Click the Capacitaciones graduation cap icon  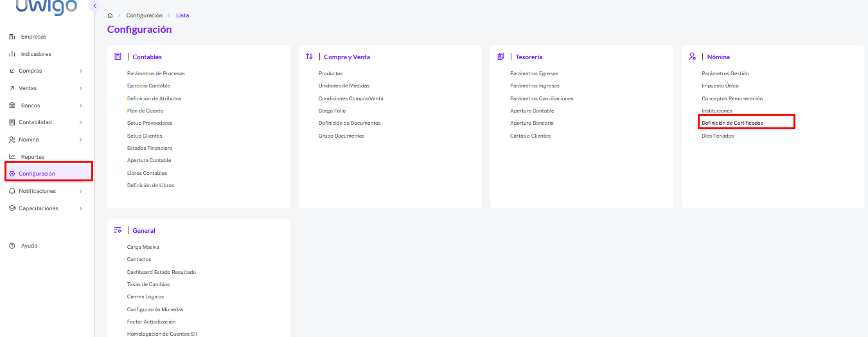click(12, 208)
